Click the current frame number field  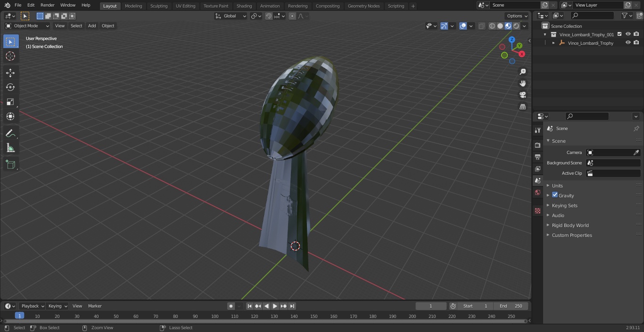431,306
